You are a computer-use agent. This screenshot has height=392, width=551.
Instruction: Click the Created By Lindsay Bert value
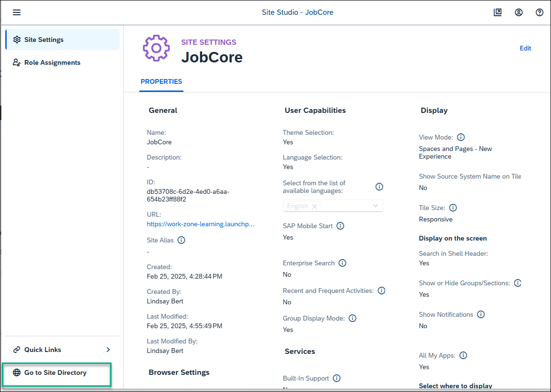pyautogui.click(x=165, y=302)
